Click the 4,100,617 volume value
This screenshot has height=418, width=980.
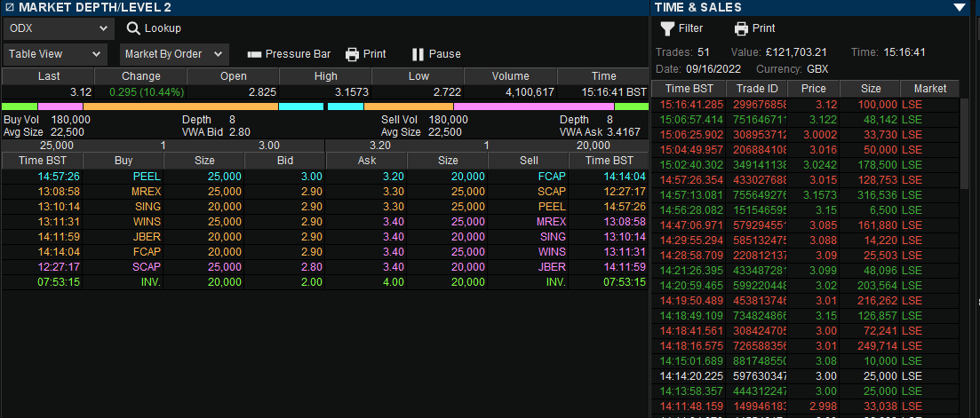click(530, 92)
